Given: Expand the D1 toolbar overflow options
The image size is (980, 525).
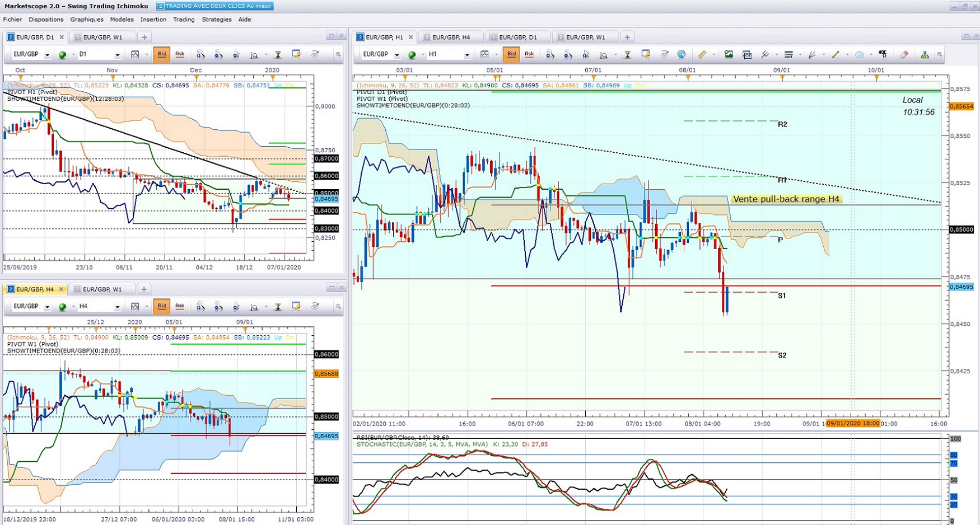Looking at the screenshot, I should pos(338,54).
